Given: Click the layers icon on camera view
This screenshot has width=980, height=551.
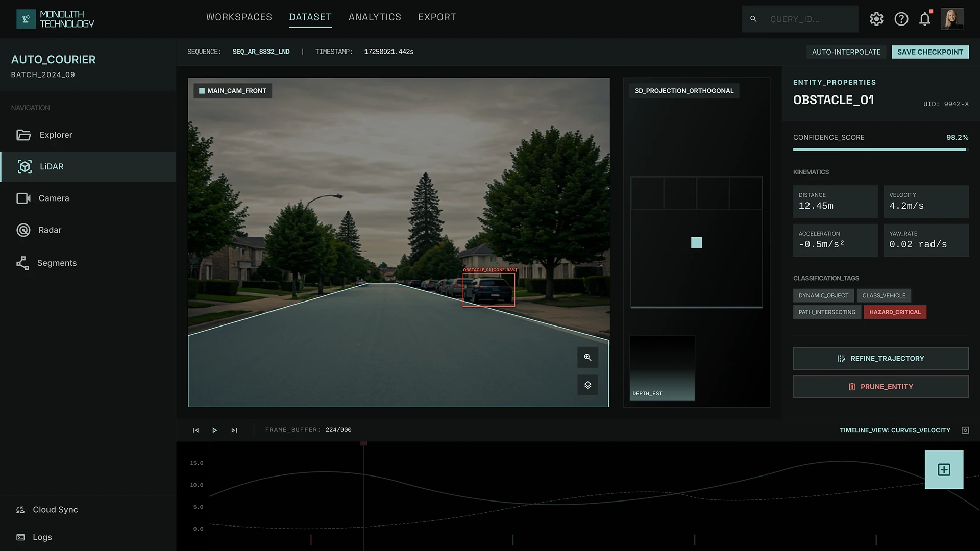Looking at the screenshot, I should tap(587, 385).
